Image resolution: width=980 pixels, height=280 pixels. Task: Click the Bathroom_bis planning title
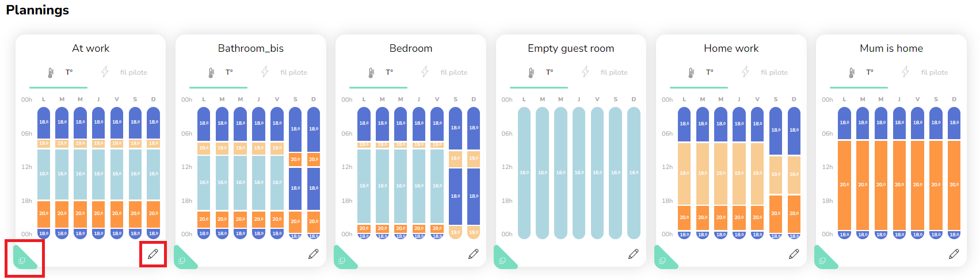(250, 48)
